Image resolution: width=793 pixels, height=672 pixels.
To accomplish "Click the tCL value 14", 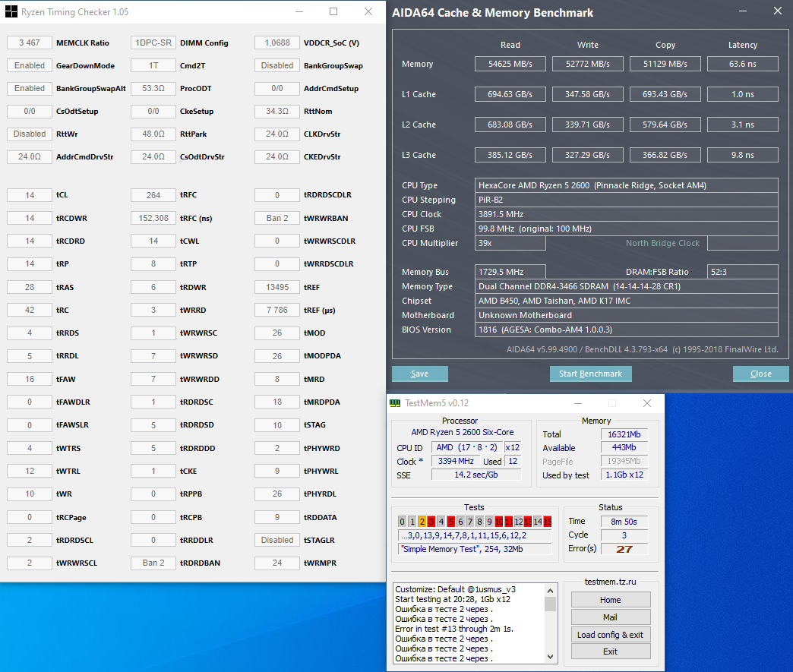I will click(30, 195).
